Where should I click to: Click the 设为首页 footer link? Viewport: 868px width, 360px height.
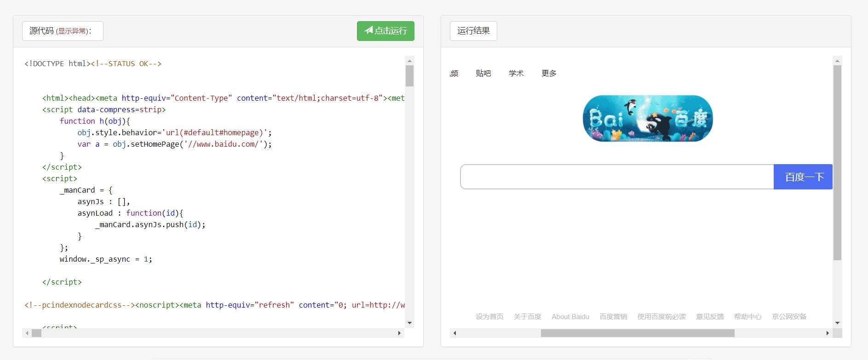tap(489, 316)
